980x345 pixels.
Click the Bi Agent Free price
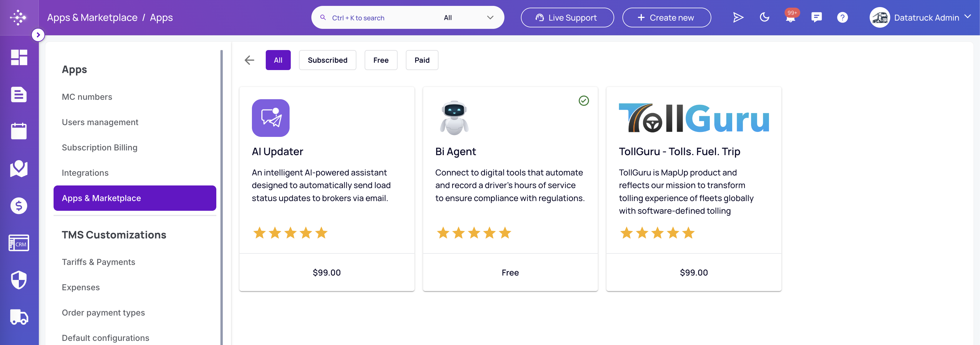click(x=510, y=273)
